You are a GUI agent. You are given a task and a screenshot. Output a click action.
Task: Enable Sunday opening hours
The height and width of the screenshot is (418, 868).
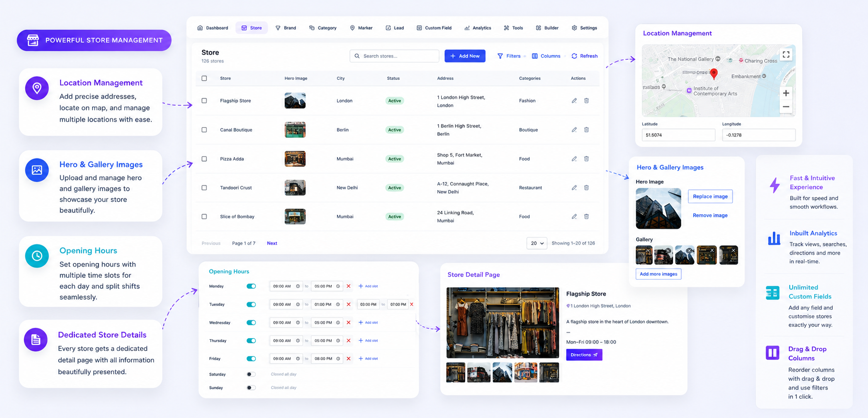[251, 388]
